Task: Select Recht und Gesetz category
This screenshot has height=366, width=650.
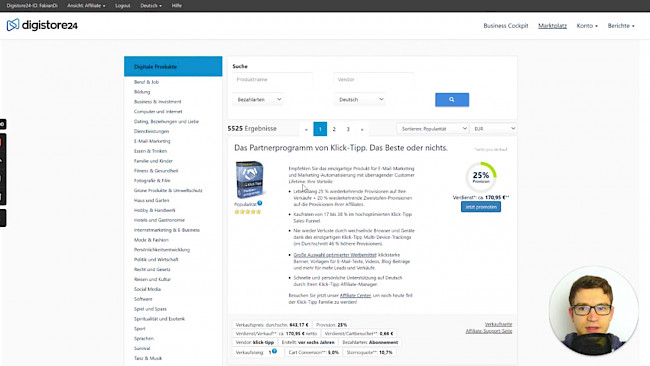Action: 152,269
